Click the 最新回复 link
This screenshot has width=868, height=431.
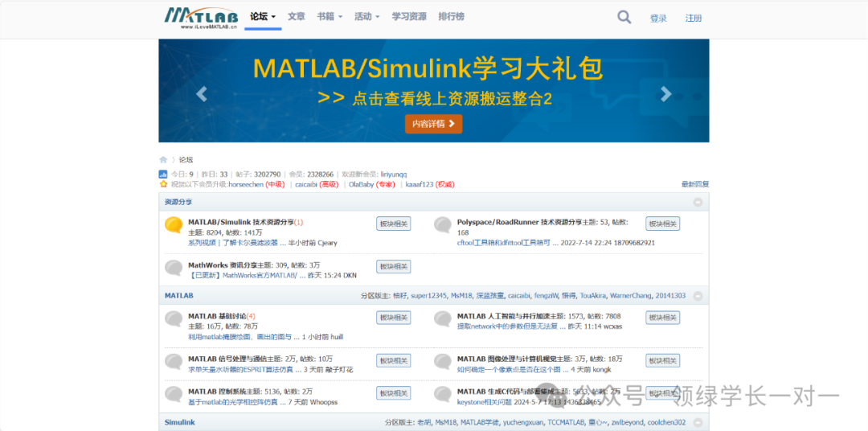click(x=695, y=184)
